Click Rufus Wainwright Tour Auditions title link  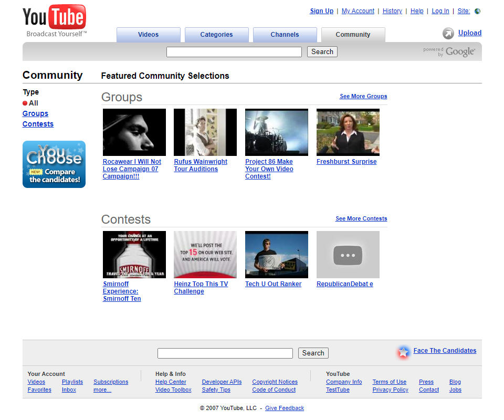201,165
